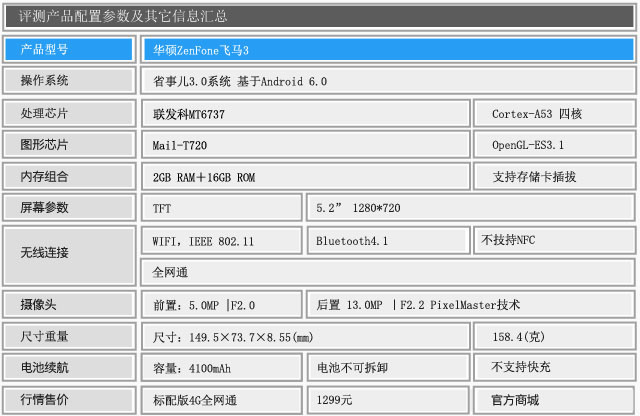Screen dimensions: 640x416
Task: Select the 支持存储卡插拔 cell
Action: coord(554,176)
